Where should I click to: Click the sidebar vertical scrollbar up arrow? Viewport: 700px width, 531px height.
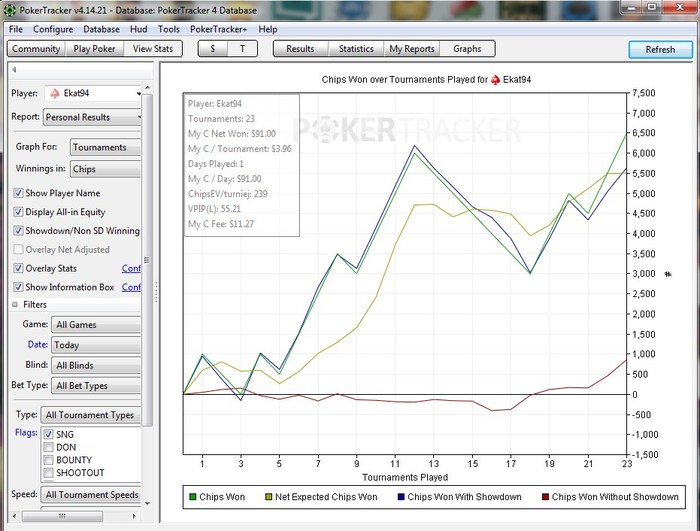pyautogui.click(x=147, y=88)
